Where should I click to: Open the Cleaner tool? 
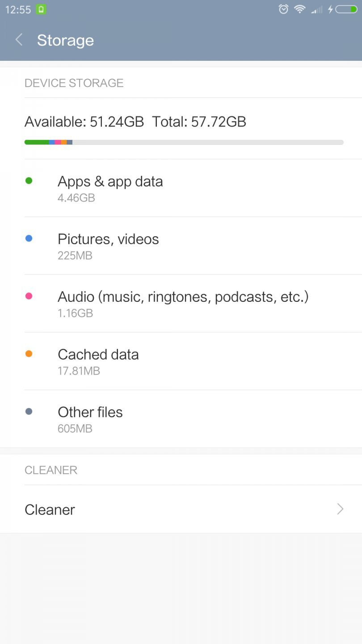(50, 509)
